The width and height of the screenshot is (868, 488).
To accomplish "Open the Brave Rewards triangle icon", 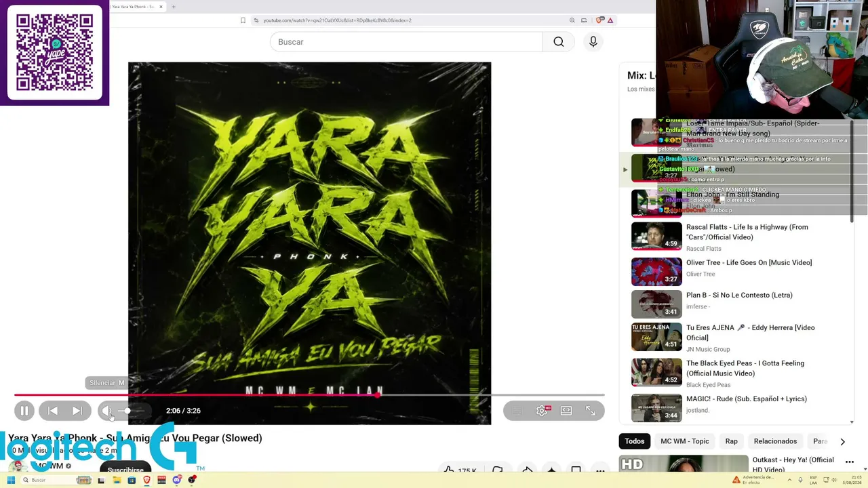I will coord(610,20).
